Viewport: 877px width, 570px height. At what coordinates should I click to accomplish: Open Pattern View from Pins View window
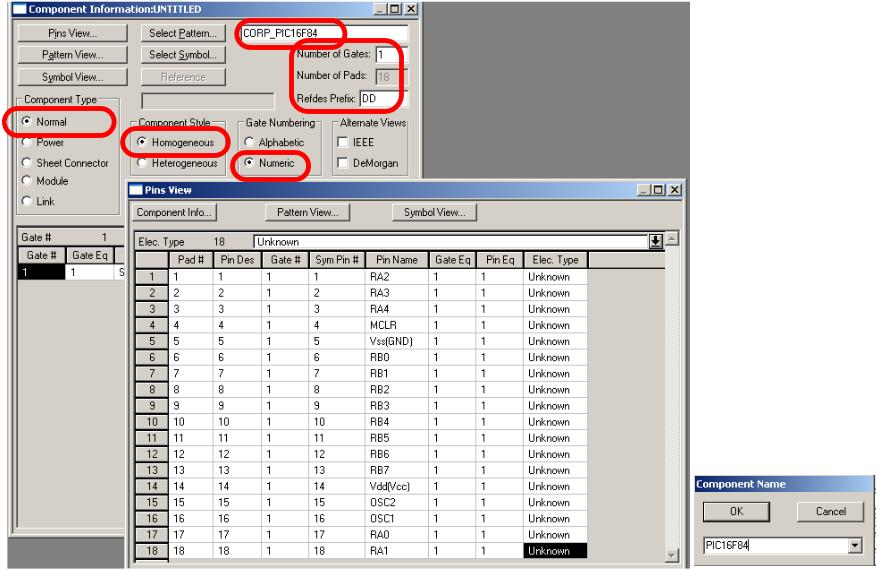pos(308,213)
